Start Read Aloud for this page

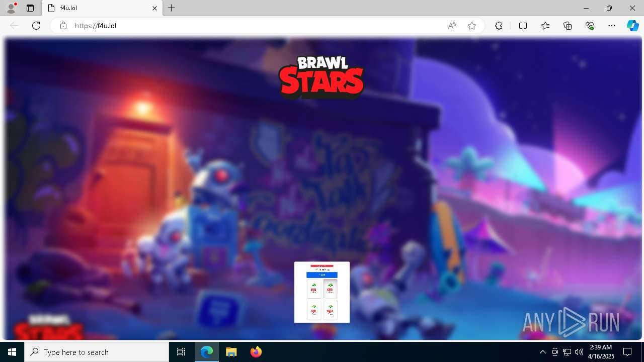[452, 26]
